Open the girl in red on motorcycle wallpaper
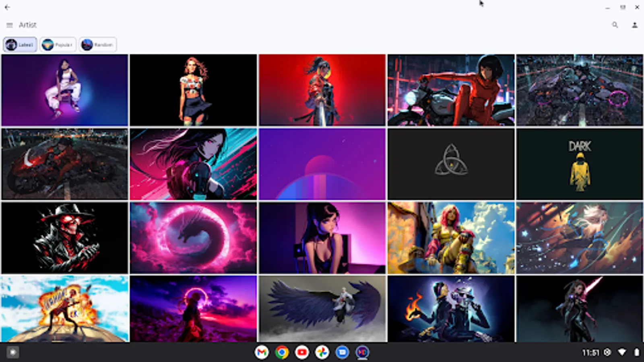The height and width of the screenshot is (362, 644). (x=451, y=90)
